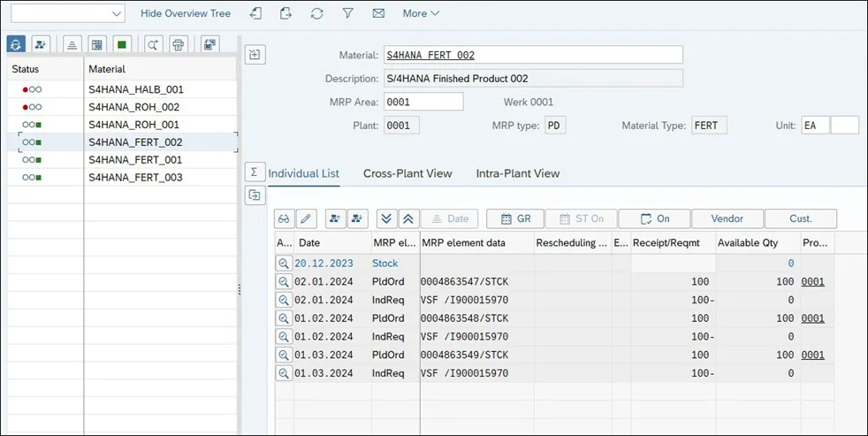Click the MRP element data column header

pyautogui.click(x=476, y=242)
